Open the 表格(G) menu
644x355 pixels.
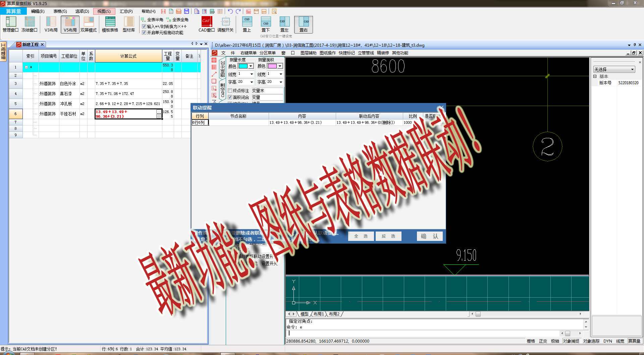(60, 11)
